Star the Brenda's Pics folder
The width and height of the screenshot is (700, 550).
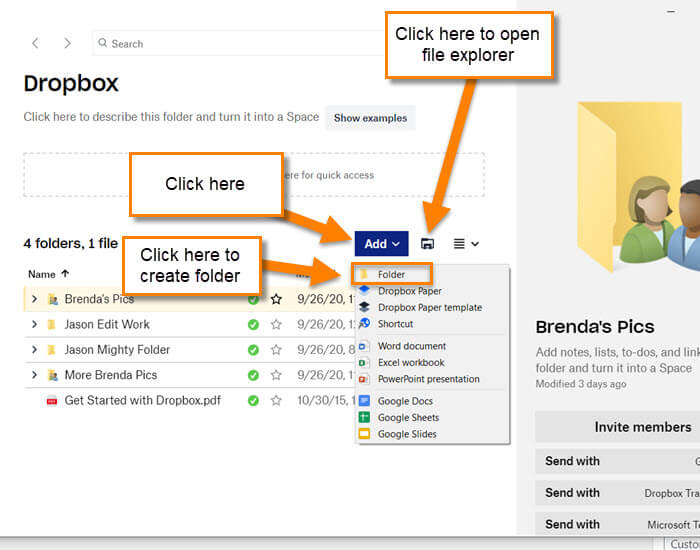[276, 299]
